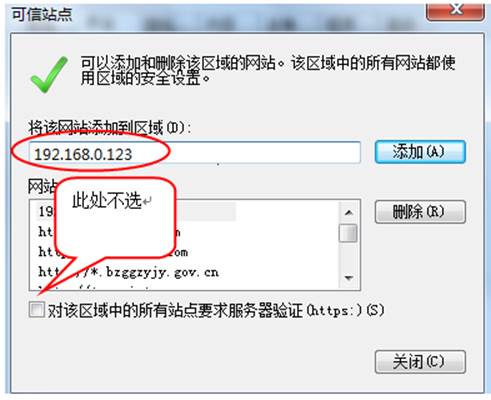This screenshot has width=491, height=400.
Task: Click the 可信站点 window title
Action: click(x=42, y=15)
